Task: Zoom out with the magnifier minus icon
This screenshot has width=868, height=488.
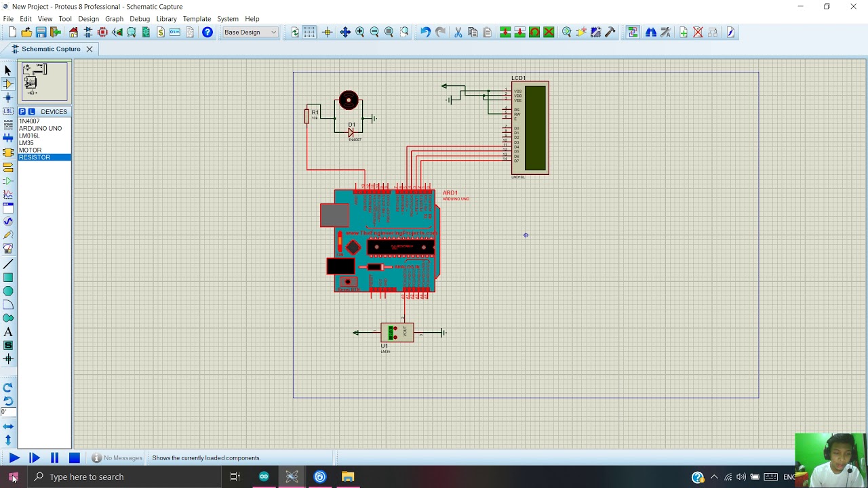Action: coord(374,33)
